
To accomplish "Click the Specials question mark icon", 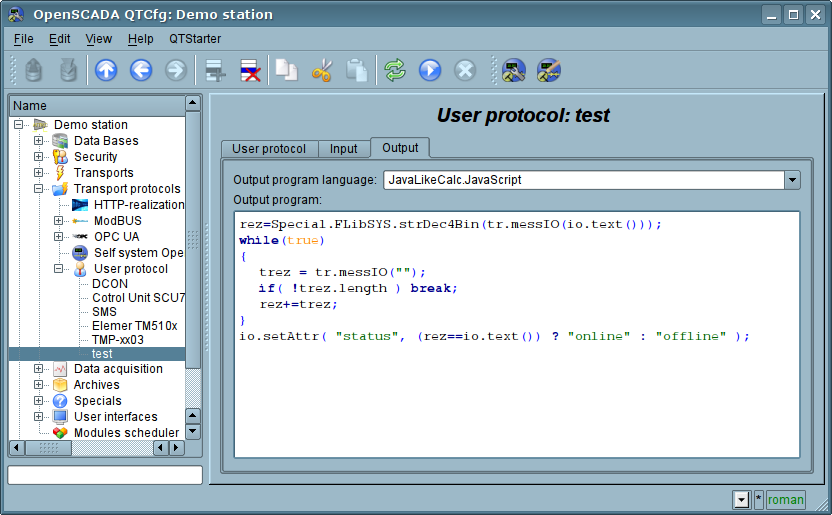I will point(60,400).
